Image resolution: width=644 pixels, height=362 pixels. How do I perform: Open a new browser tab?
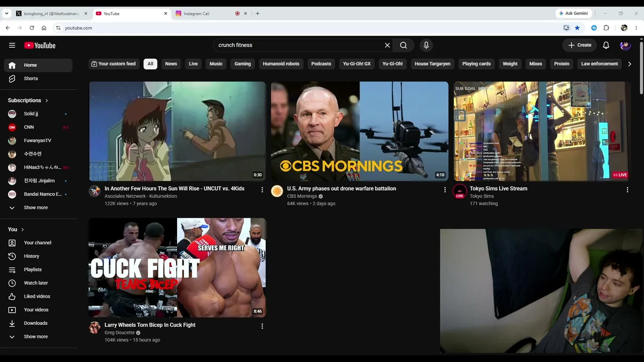(258, 14)
